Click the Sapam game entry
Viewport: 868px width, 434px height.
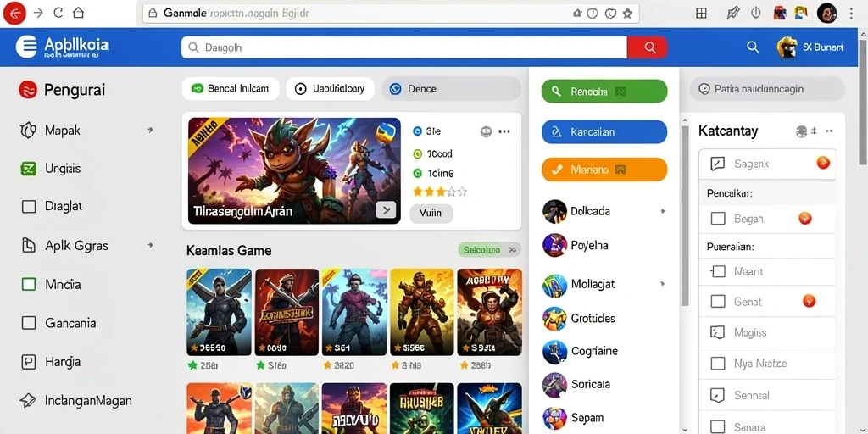point(604,418)
